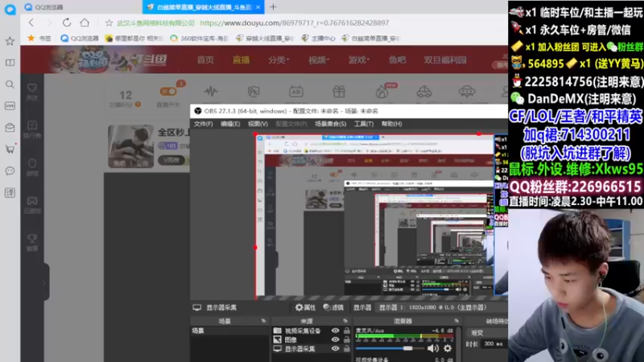Toggle the 直播开关 live switch

tap(168, 92)
